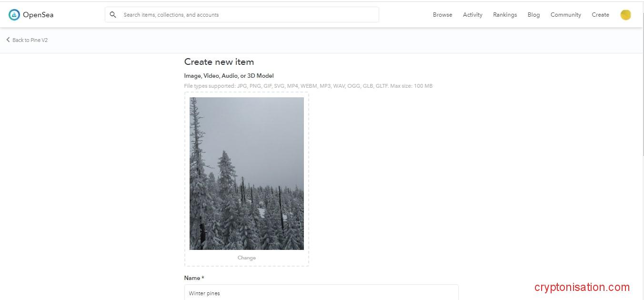Click the cryptonisation.com watermark

[582, 287]
